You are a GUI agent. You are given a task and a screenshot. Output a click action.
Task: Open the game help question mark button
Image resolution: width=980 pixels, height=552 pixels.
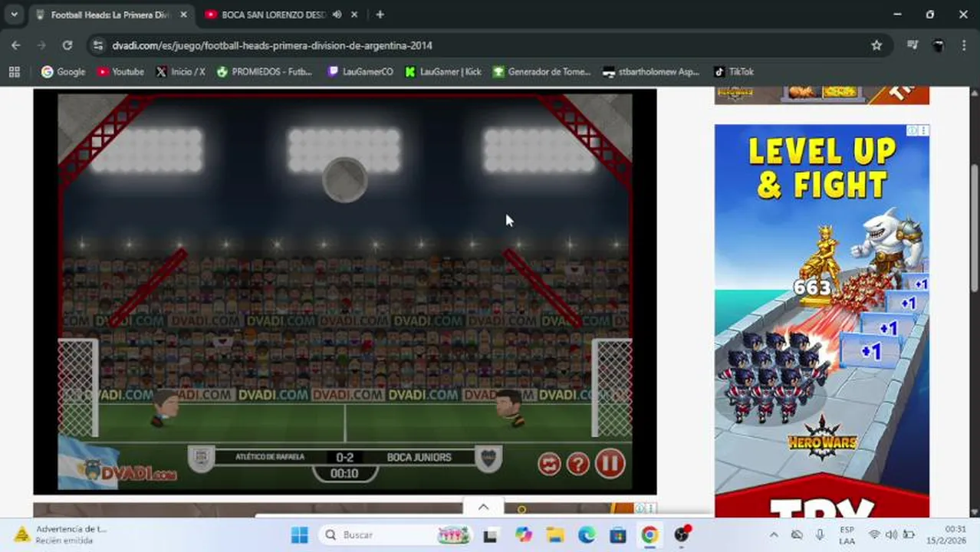pyautogui.click(x=577, y=464)
